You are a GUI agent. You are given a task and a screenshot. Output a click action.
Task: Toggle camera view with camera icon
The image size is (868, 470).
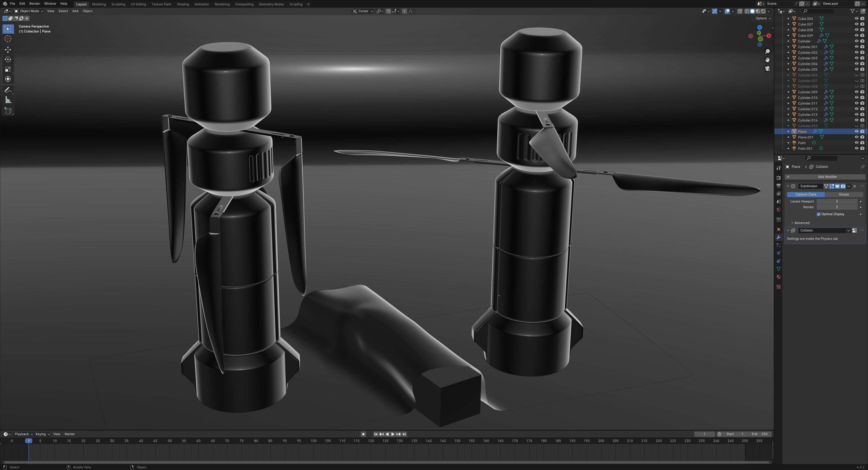pos(767,69)
